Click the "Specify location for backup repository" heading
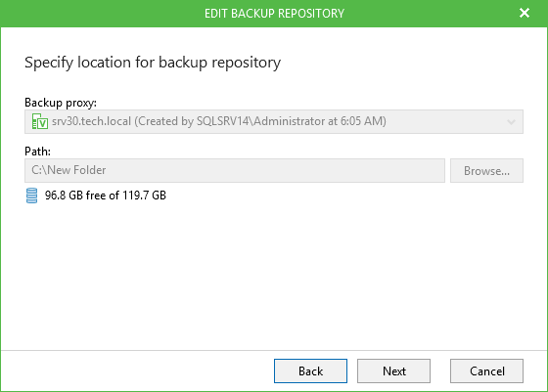This screenshot has width=548, height=392. (153, 63)
